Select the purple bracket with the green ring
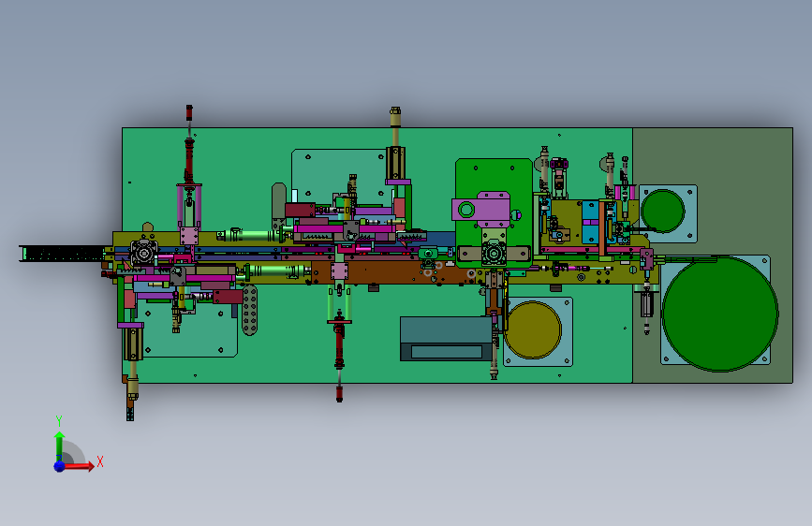The image size is (812, 526). tap(481, 209)
